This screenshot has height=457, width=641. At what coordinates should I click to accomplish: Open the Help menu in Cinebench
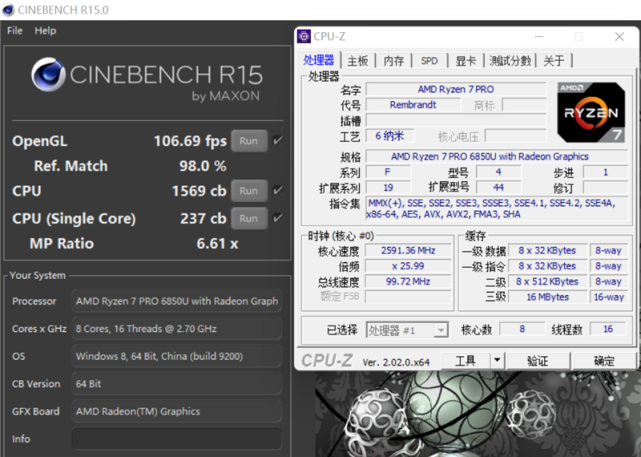[45, 31]
